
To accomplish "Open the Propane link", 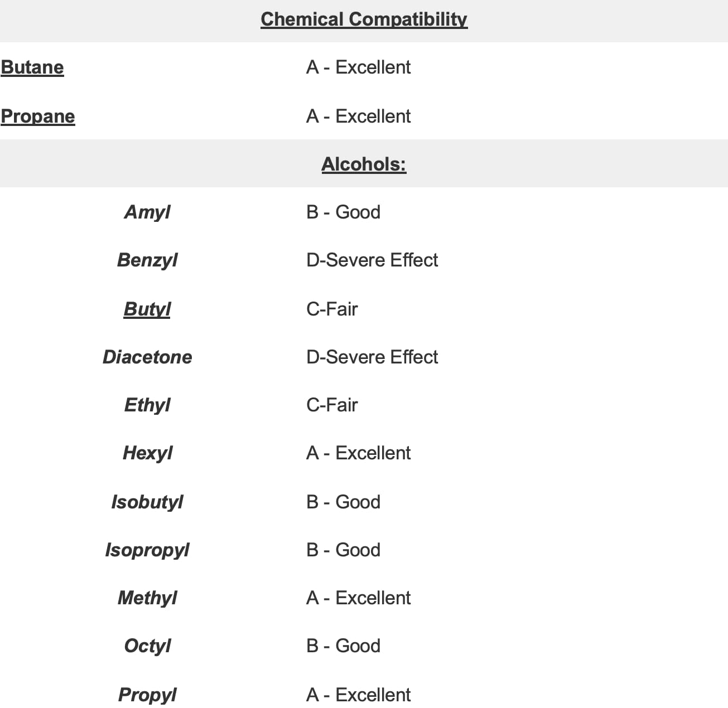I will (x=38, y=116).
